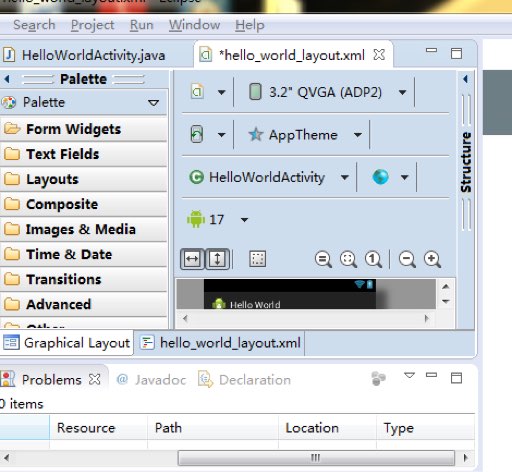
Task: Maximize the Problems view panel
Action: (x=456, y=378)
